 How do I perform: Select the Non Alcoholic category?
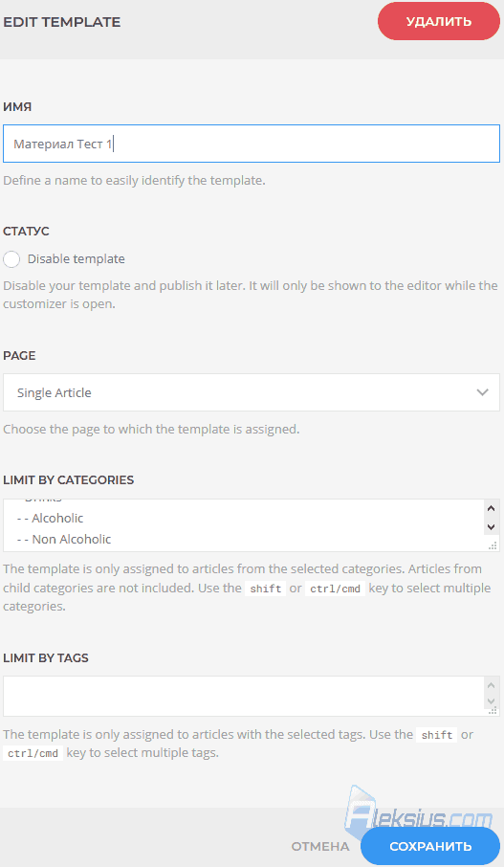click(64, 539)
